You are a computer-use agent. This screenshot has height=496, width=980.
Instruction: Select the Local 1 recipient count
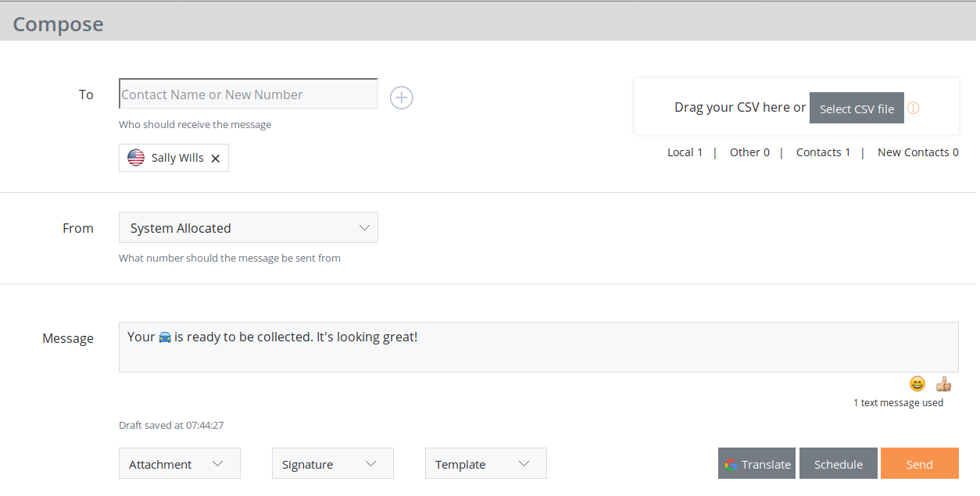(x=685, y=152)
